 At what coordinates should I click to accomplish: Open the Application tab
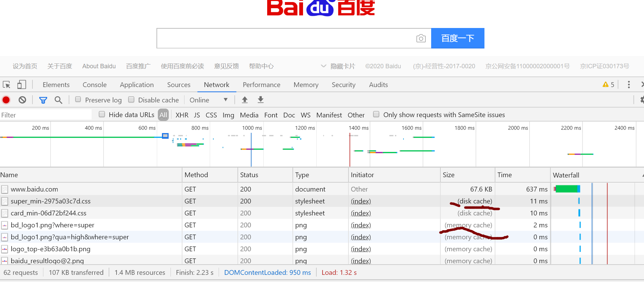pyautogui.click(x=137, y=85)
